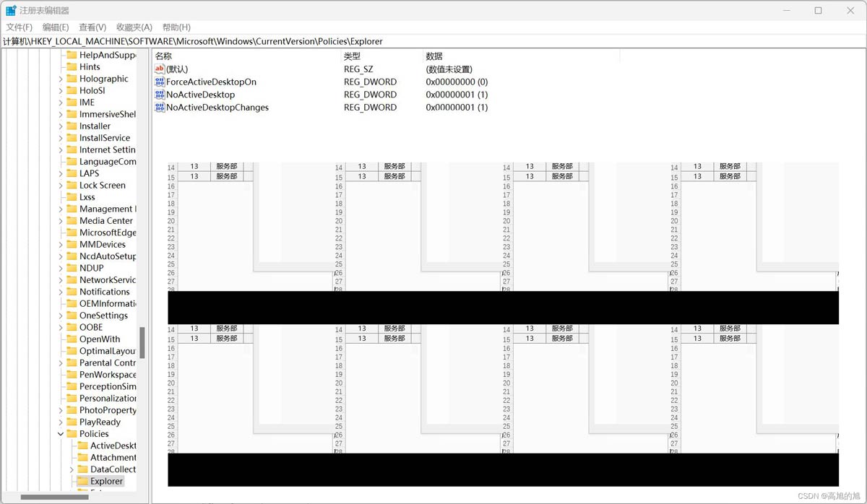The width and height of the screenshot is (867, 504).
Task: Expand the Lock Screen key
Action: 61,186
